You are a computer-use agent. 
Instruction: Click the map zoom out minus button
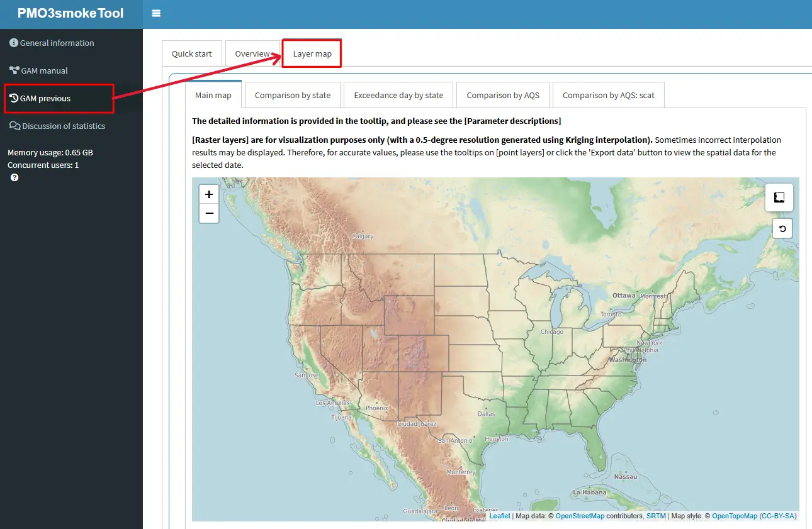click(x=209, y=213)
